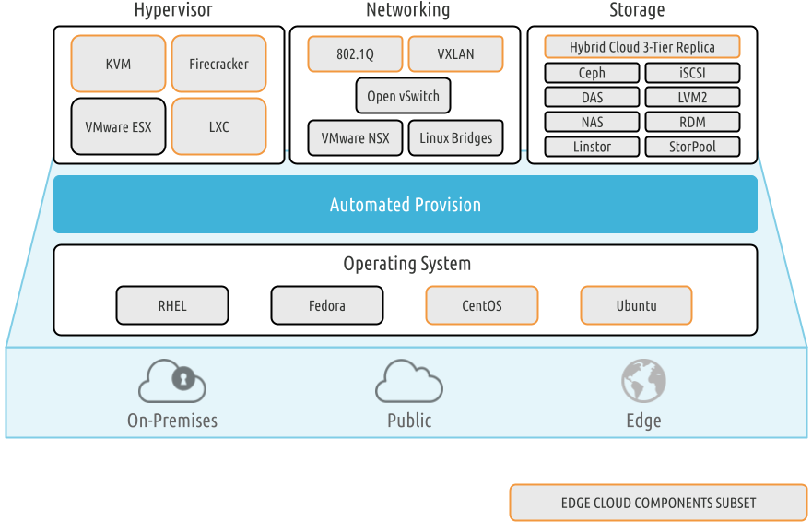The image size is (812, 522).
Task: Click the 802.1Q networking box
Action: [355, 53]
